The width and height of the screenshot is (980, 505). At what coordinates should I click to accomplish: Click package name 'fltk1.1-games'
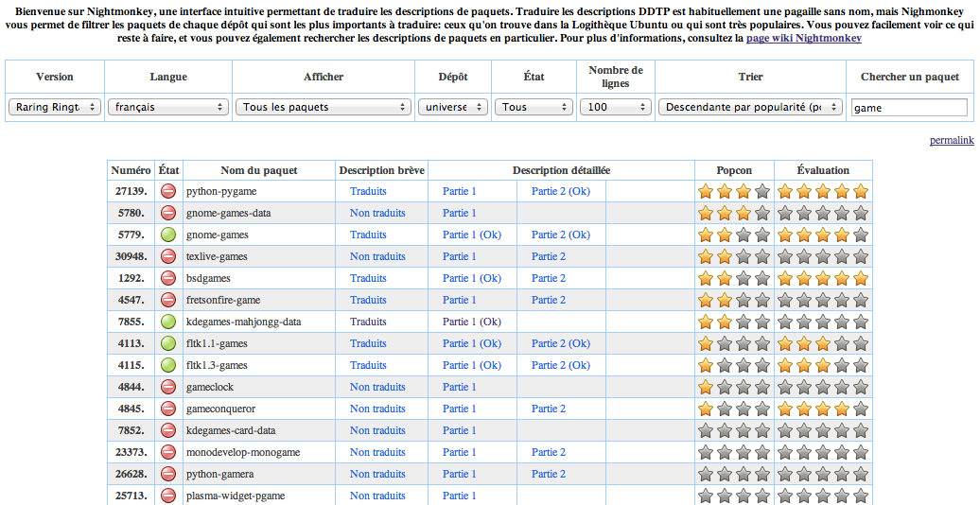coord(217,343)
